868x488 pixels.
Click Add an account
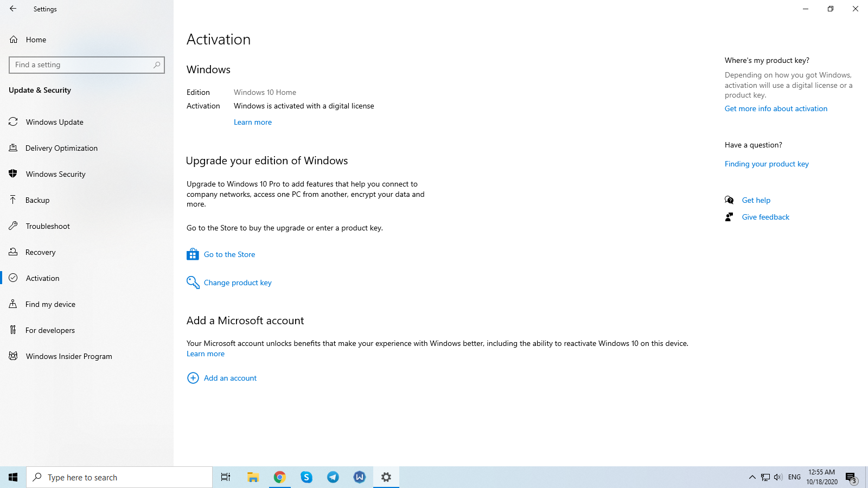point(230,378)
